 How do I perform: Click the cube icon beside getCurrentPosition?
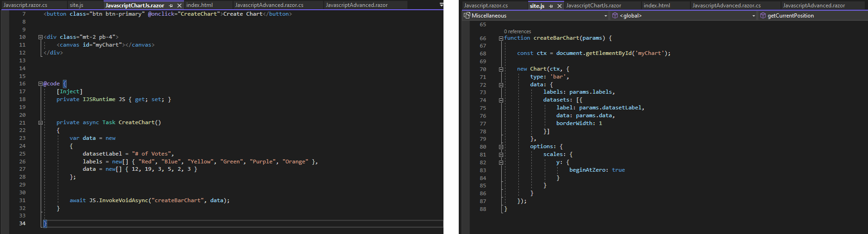(763, 16)
